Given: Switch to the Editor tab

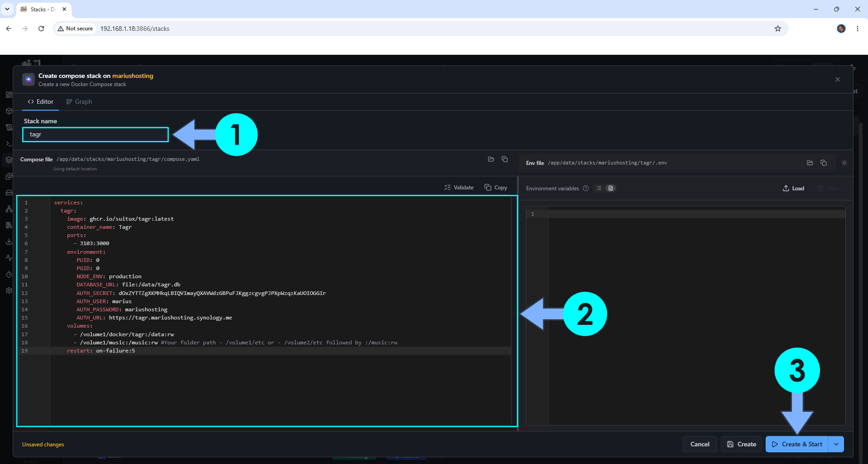Looking at the screenshot, I should 41,101.
